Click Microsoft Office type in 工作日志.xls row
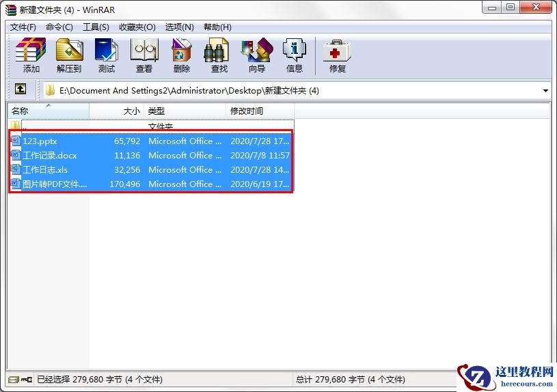Viewport: 557px width, 392px height. click(x=185, y=170)
